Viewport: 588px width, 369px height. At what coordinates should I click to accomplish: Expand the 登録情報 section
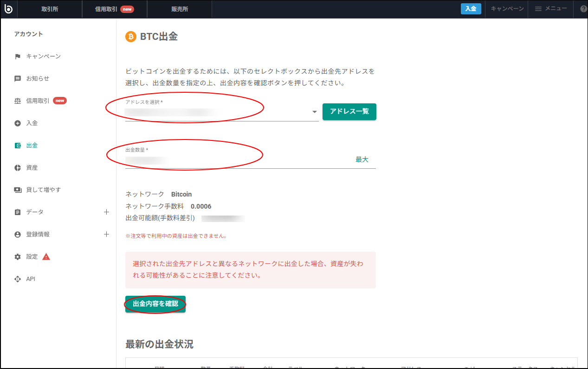[x=106, y=234]
